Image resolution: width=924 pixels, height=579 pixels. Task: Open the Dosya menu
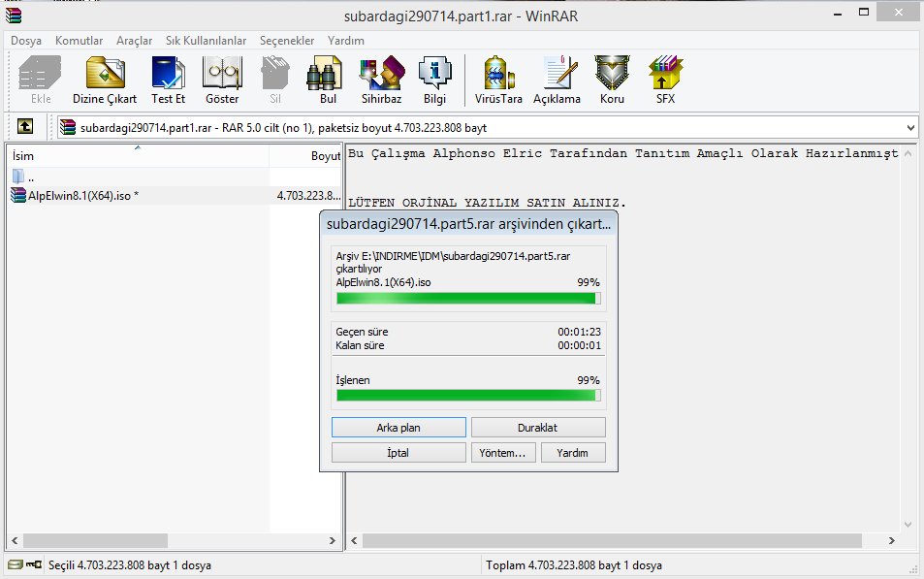(x=26, y=41)
